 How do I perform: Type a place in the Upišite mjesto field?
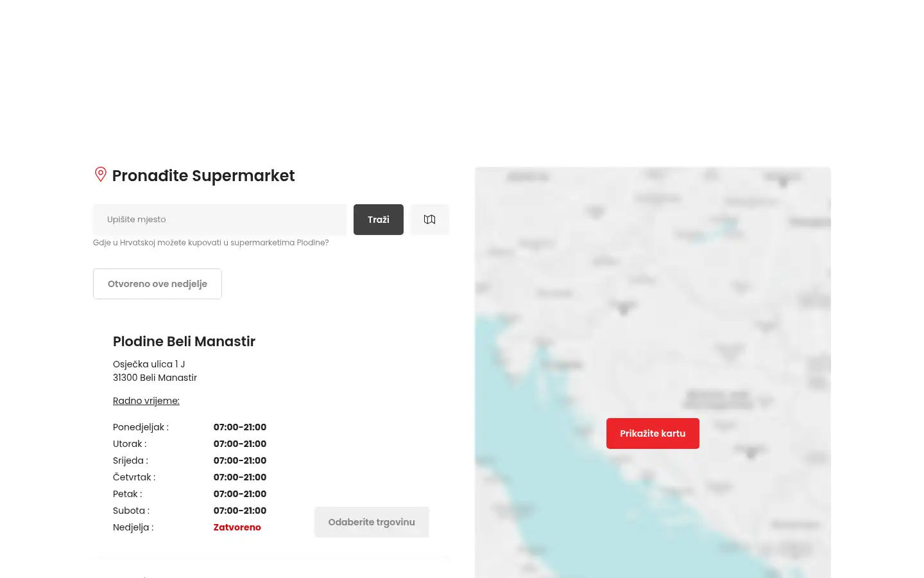(x=220, y=220)
